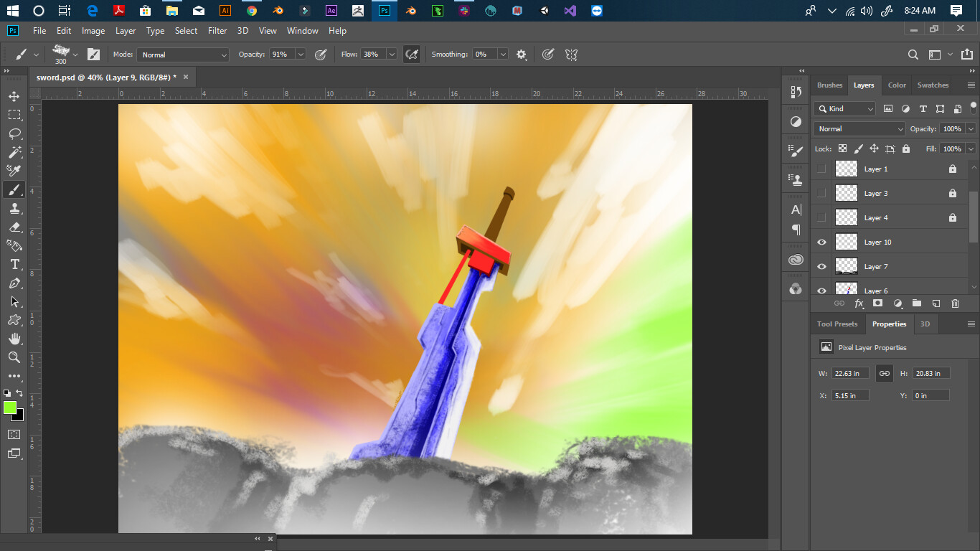This screenshot has height=551, width=980.
Task: Open layer blend mode Normal dropdown
Action: click(859, 129)
